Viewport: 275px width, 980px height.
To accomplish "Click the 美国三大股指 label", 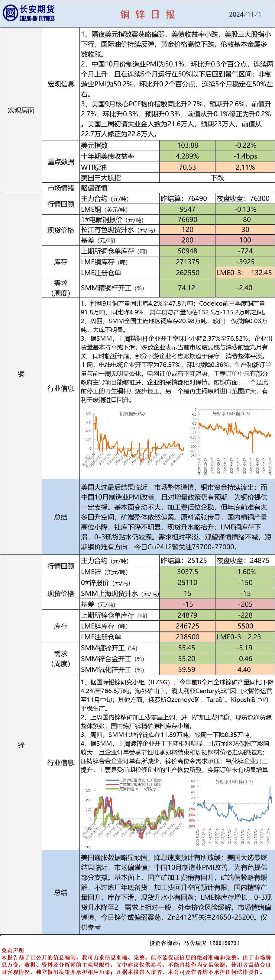I will (101, 178).
